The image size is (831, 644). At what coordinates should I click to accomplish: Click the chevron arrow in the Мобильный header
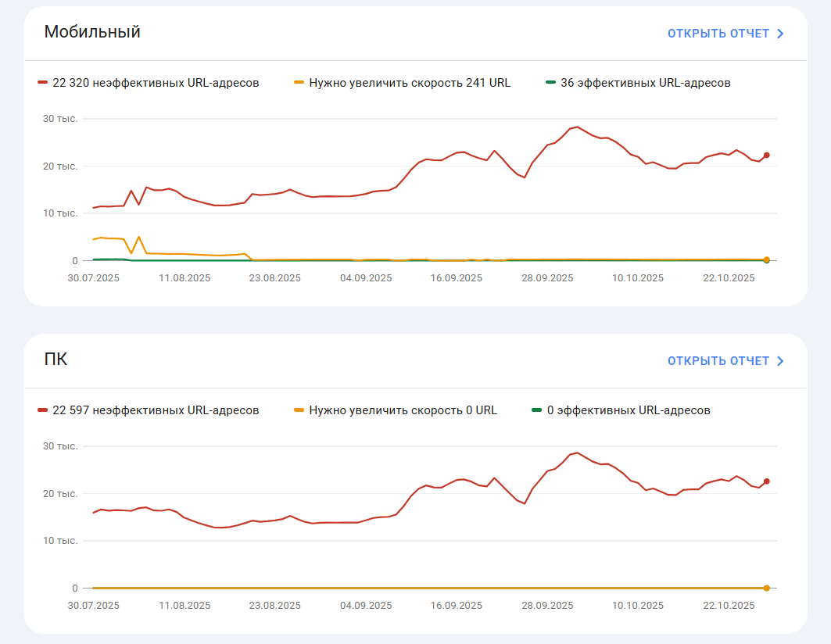tap(780, 34)
